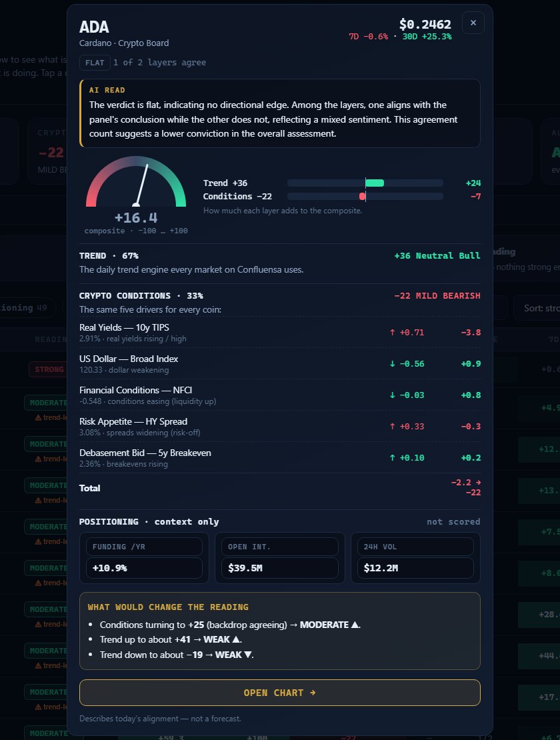560x740 pixels.
Task: Click the up arrow beside +0.10
Action: click(x=392, y=458)
